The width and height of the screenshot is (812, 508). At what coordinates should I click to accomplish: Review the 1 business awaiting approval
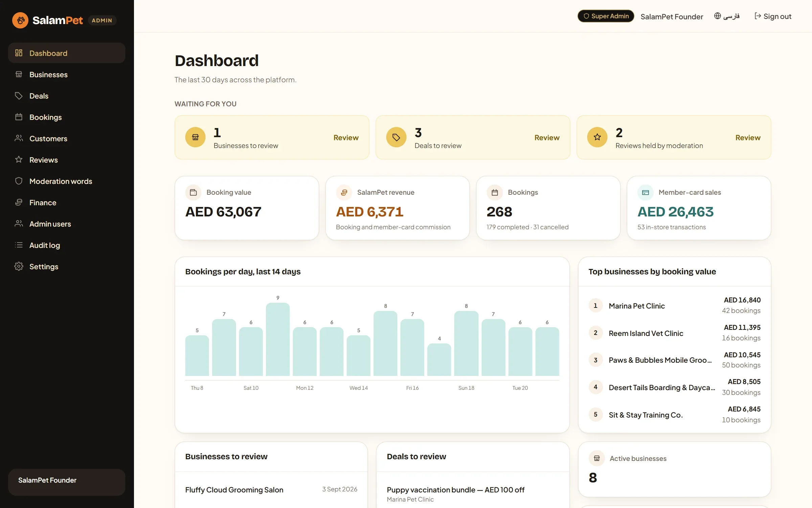346,137
